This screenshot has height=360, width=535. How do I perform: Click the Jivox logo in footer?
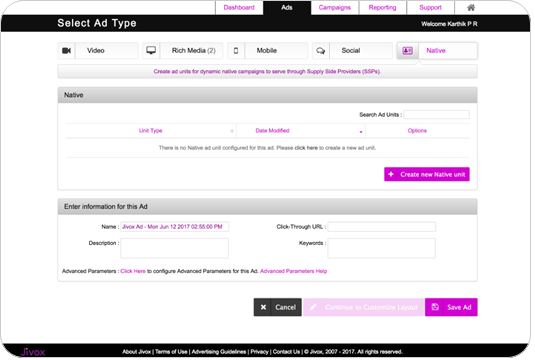click(33, 351)
